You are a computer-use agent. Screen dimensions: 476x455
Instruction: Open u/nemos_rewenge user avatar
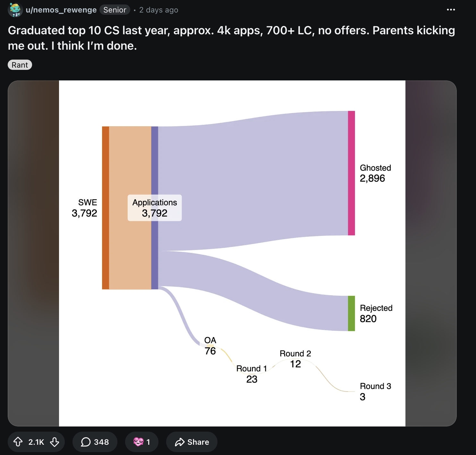coord(15,10)
